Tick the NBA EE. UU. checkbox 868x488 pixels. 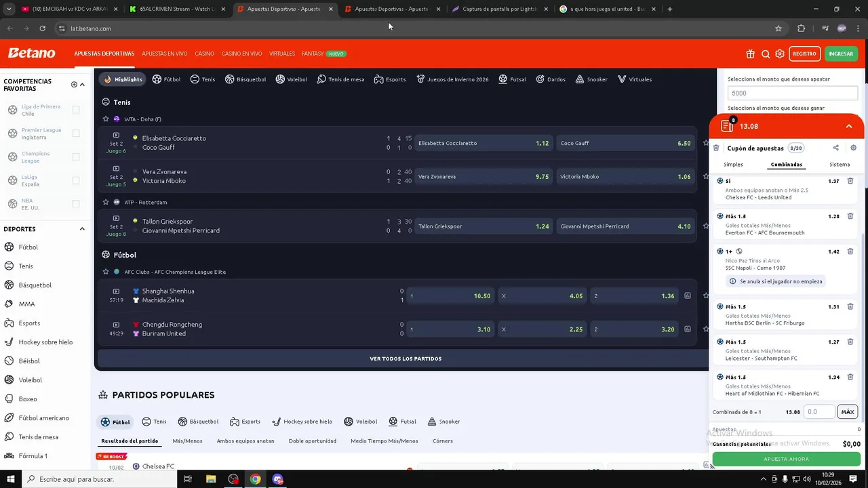(76, 203)
